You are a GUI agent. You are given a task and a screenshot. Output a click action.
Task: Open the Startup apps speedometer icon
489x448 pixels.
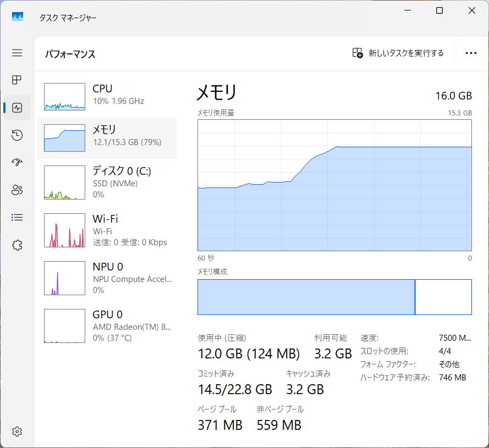[x=17, y=162]
